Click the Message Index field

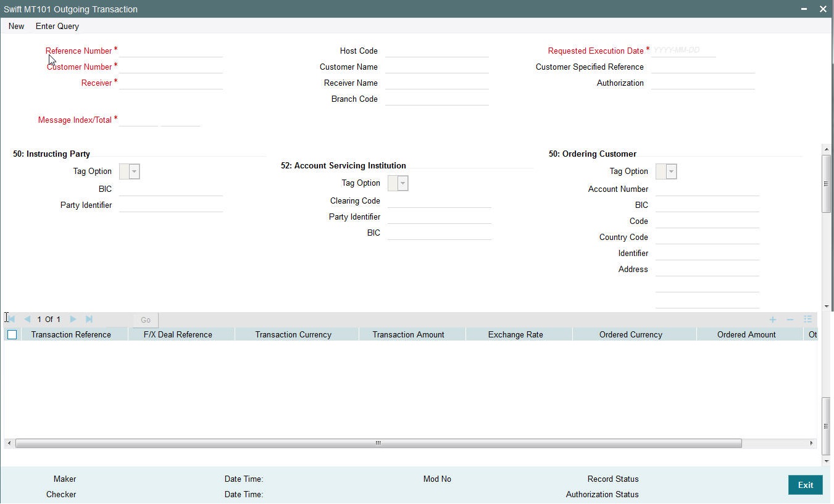138,120
